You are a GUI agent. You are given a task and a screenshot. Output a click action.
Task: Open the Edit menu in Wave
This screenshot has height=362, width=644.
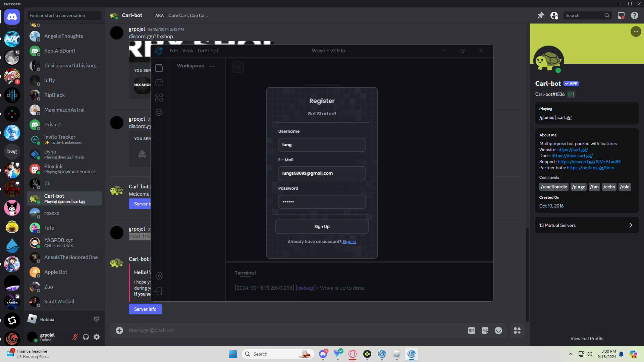pyautogui.click(x=174, y=51)
